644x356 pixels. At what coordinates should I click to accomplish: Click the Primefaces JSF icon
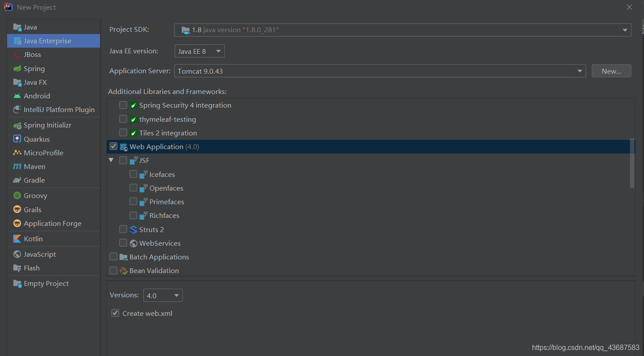tap(143, 202)
